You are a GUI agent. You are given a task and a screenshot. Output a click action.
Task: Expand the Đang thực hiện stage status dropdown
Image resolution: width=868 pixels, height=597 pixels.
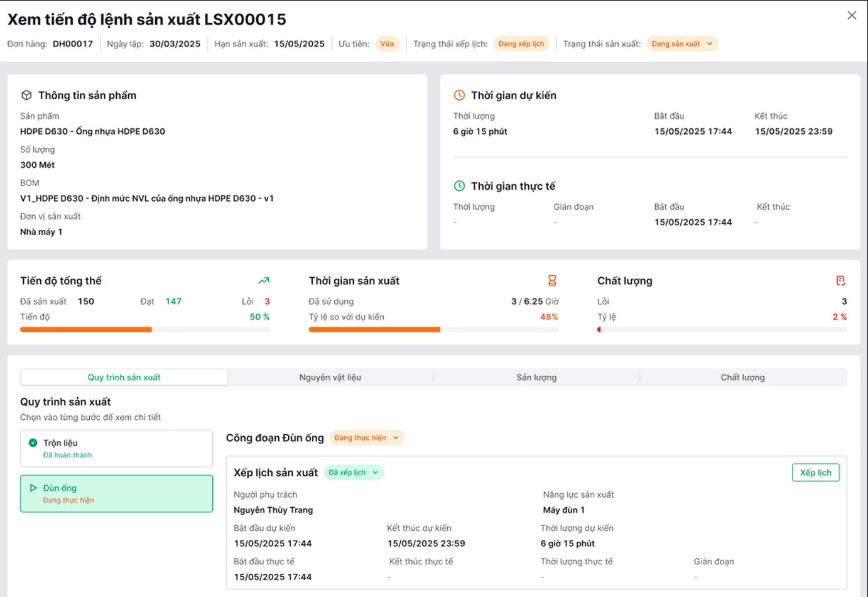367,438
